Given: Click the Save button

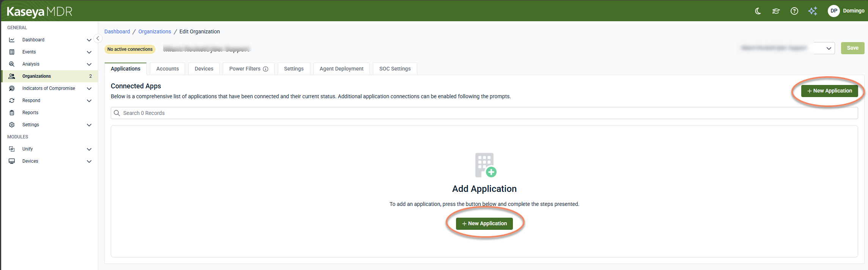Looking at the screenshot, I should (x=852, y=48).
